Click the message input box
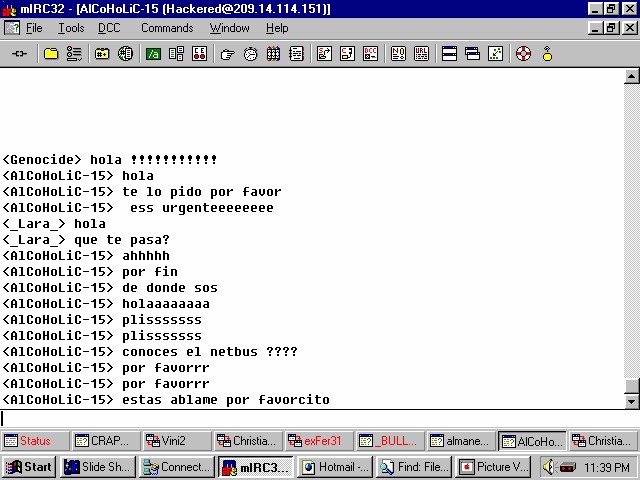Viewport: 640px width, 480px height. (320, 419)
